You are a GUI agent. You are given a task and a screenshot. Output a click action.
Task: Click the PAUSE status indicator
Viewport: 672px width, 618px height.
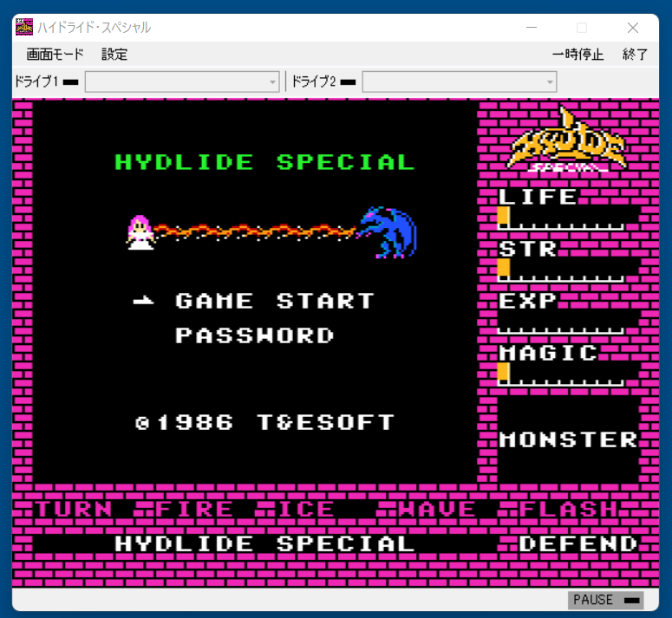click(605, 600)
